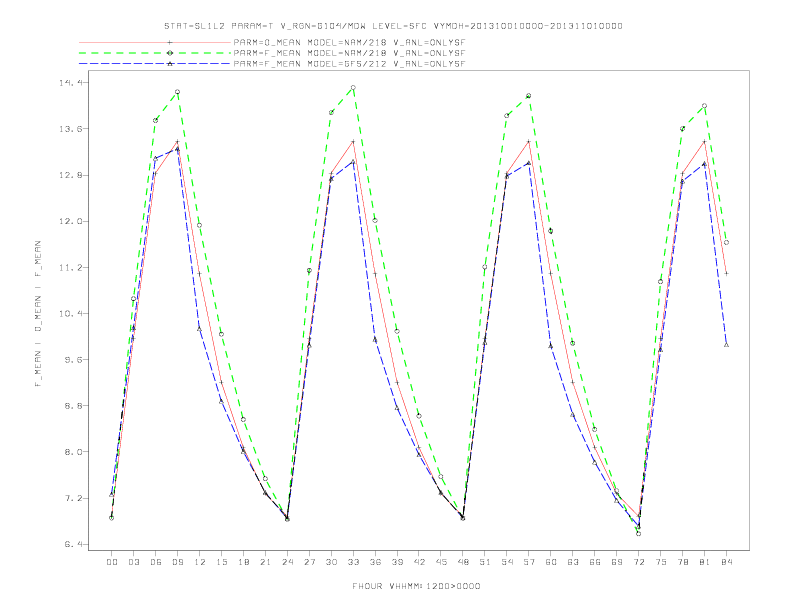The width and height of the screenshot is (792, 612).
Task: Click green circle data marker at hour 84
Action: pyautogui.click(x=726, y=242)
